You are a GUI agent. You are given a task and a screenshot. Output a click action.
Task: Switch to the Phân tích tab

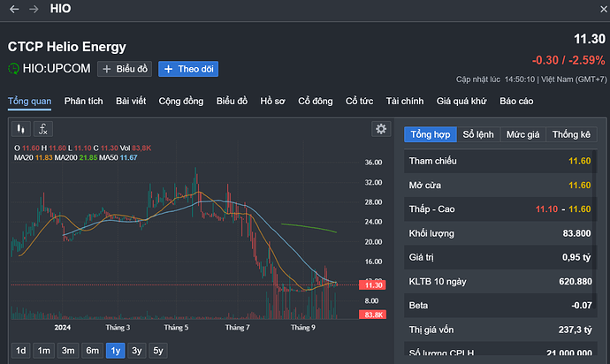pyautogui.click(x=84, y=101)
